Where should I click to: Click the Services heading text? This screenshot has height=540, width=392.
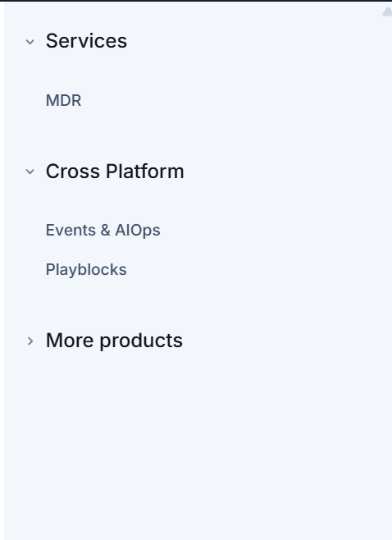click(86, 41)
